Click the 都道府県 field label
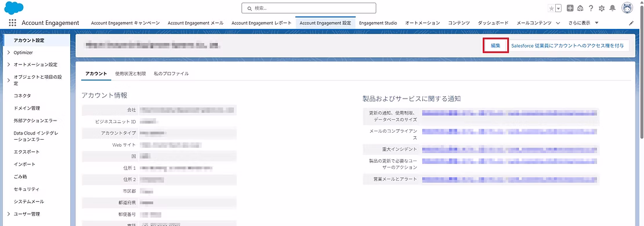The width and height of the screenshot is (644, 226). (127, 203)
